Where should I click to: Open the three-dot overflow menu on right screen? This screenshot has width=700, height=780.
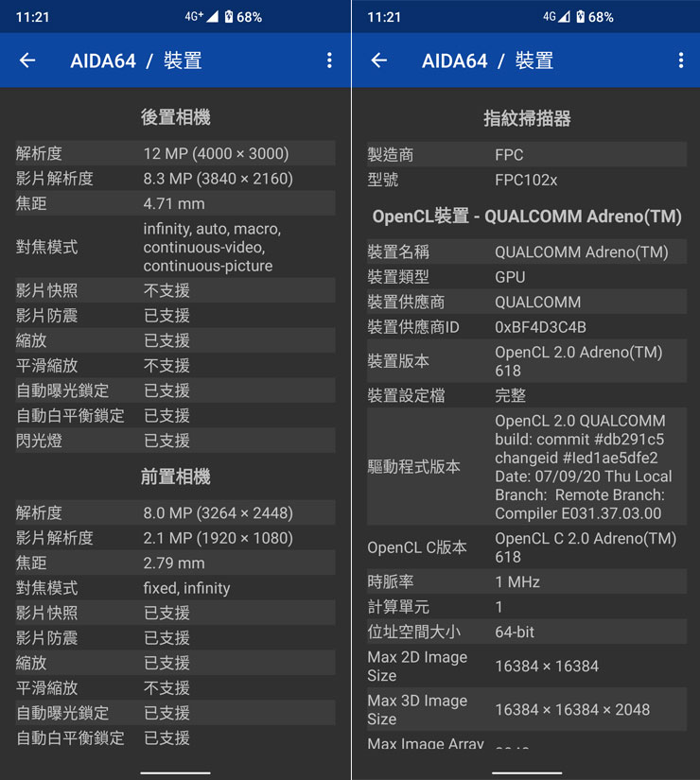pyautogui.click(x=680, y=61)
